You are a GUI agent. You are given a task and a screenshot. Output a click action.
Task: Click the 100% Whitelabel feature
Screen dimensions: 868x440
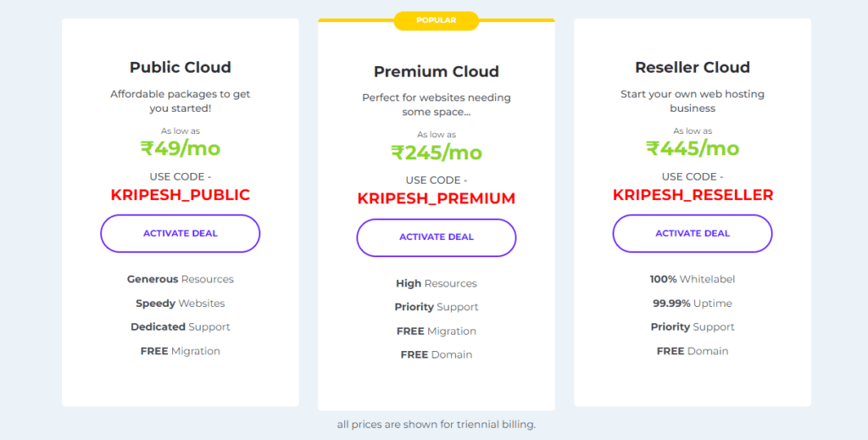[693, 280]
